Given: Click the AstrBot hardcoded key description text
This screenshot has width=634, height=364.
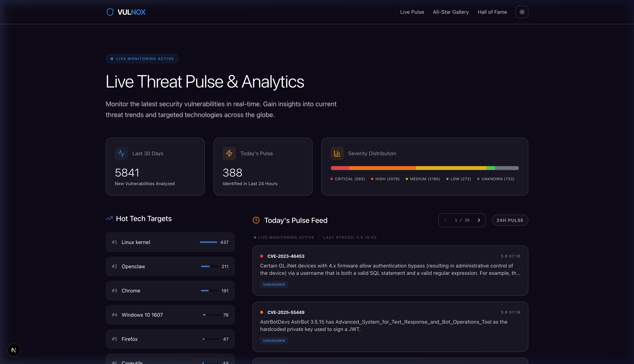Looking at the screenshot, I should click(x=384, y=325).
